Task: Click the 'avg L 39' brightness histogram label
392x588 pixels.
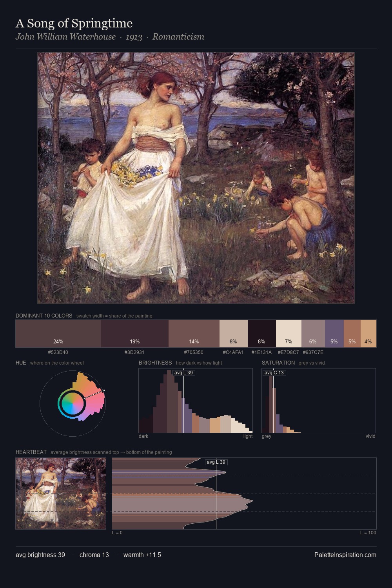Action: point(184,373)
